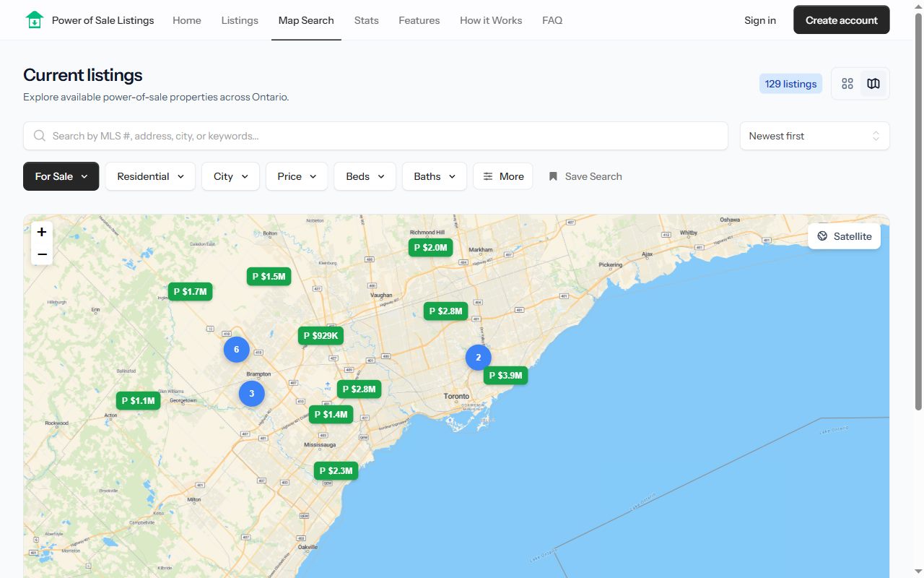
Task: Click the Power of Sale Listings title
Action: [103, 20]
